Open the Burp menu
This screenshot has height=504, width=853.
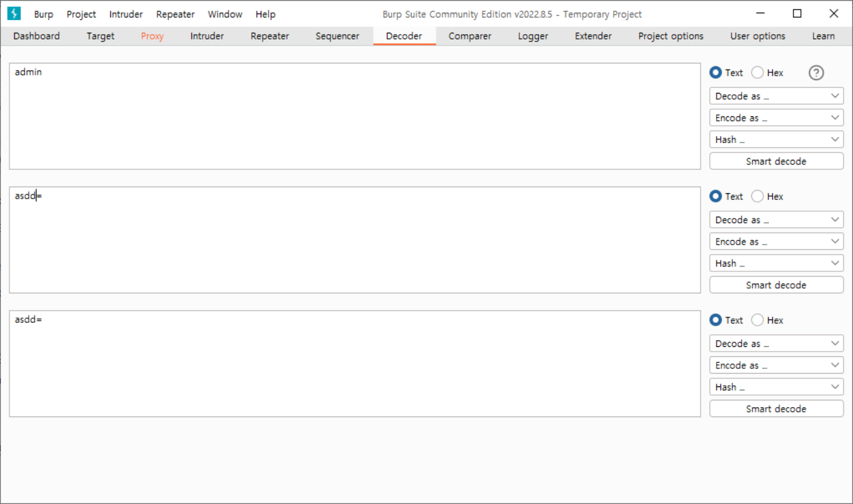coord(43,14)
